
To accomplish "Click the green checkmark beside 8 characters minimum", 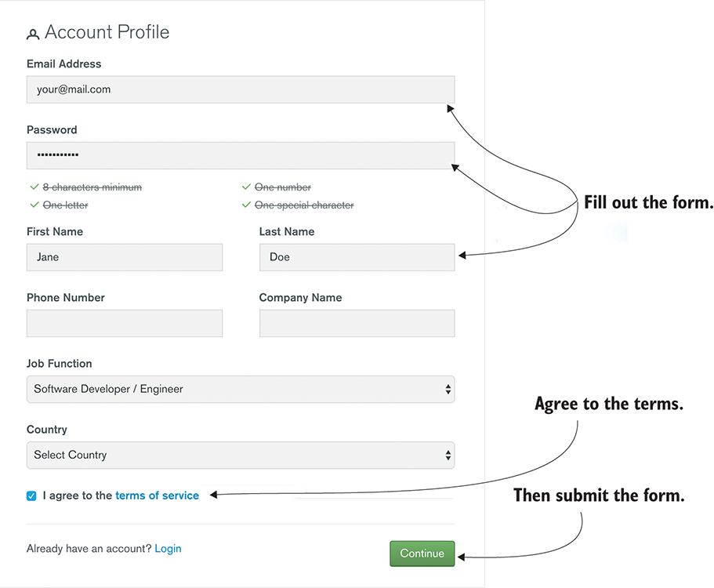I will click(34, 187).
